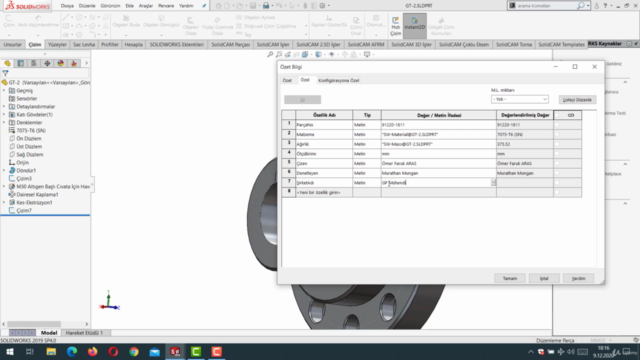This screenshot has height=360, width=640.
Task: Click the user login icon
Action: point(597,6)
